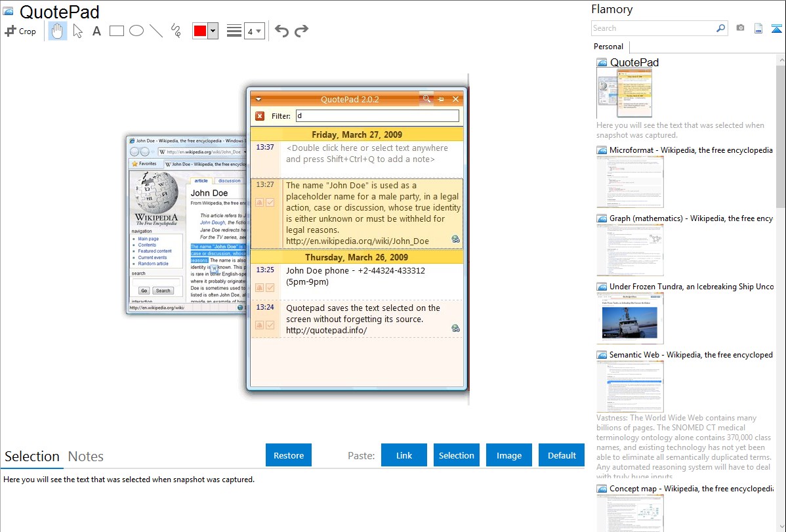The height and width of the screenshot is (532, 786).
Task: Undo the last action
Action: tap(281, 31)
